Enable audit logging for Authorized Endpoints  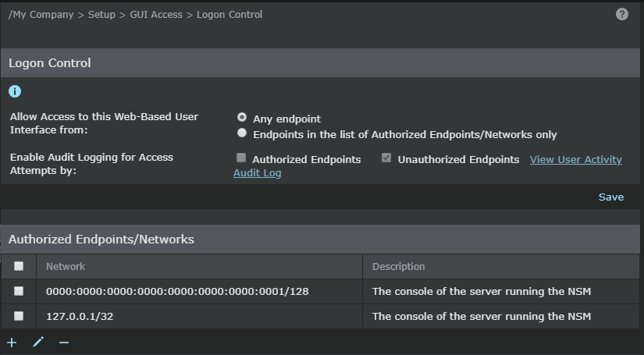(241, 158)
